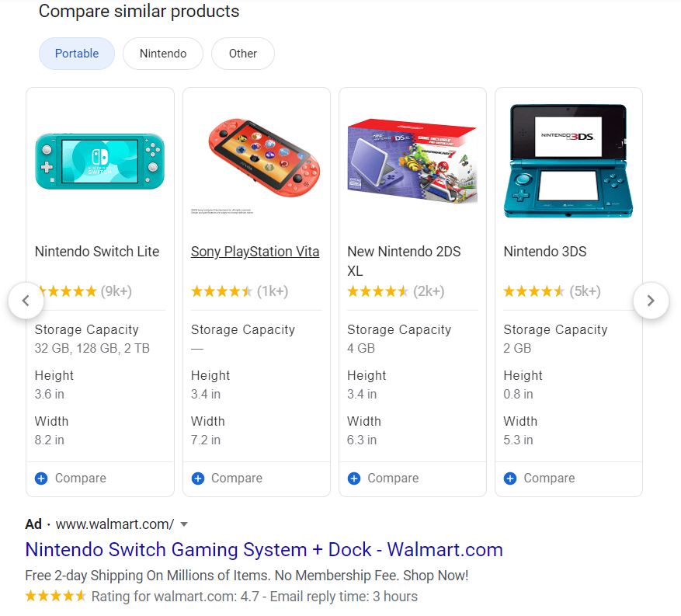Click the left carousel arrow
The height and width of the screenshot is (616, 681).
click(26, 300)
